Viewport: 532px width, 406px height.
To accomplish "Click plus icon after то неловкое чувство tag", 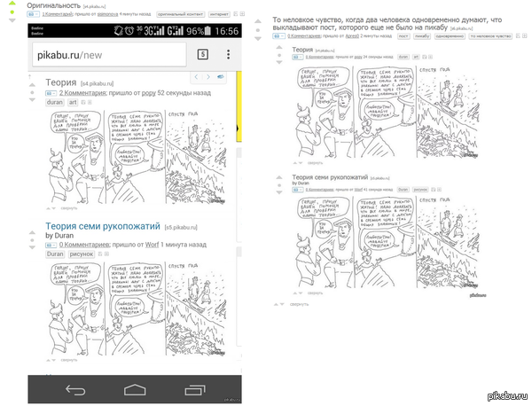I will [525, 35].
